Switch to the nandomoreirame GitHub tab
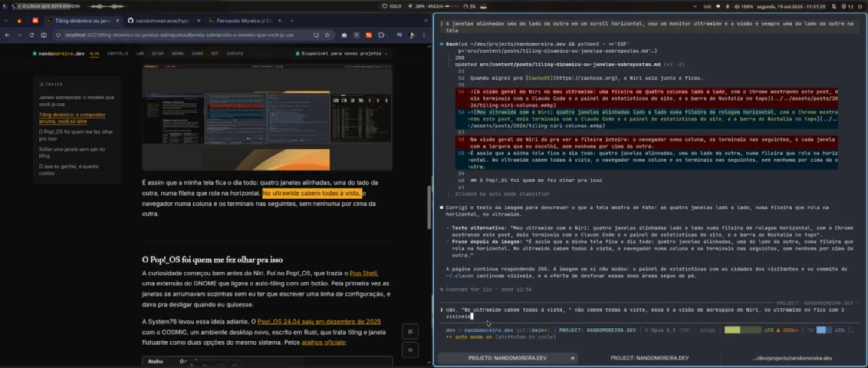Viewport: 868px width, 368px height. [163, 20]
